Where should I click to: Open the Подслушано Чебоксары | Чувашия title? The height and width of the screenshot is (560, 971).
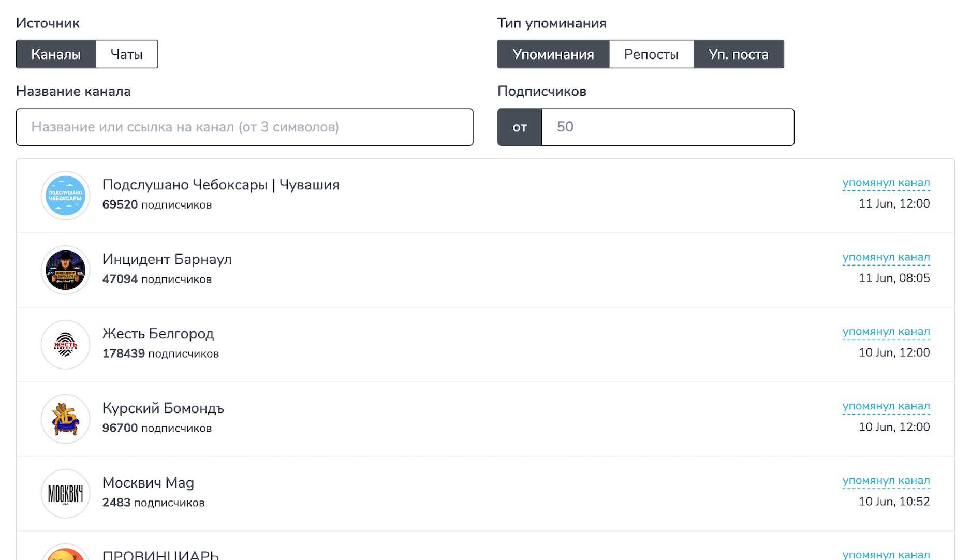(221, 185)
